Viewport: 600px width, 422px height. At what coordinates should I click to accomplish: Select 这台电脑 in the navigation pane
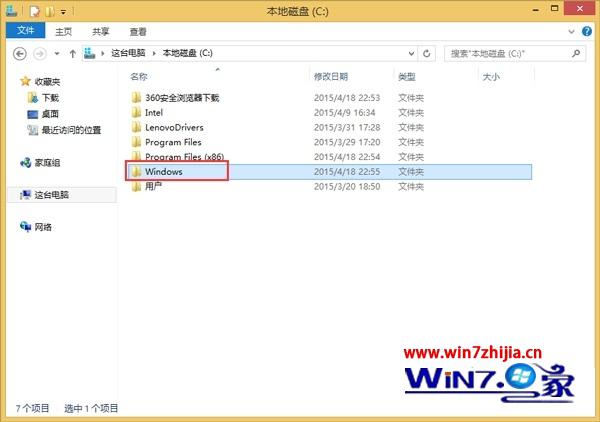[x=52, y=195]
